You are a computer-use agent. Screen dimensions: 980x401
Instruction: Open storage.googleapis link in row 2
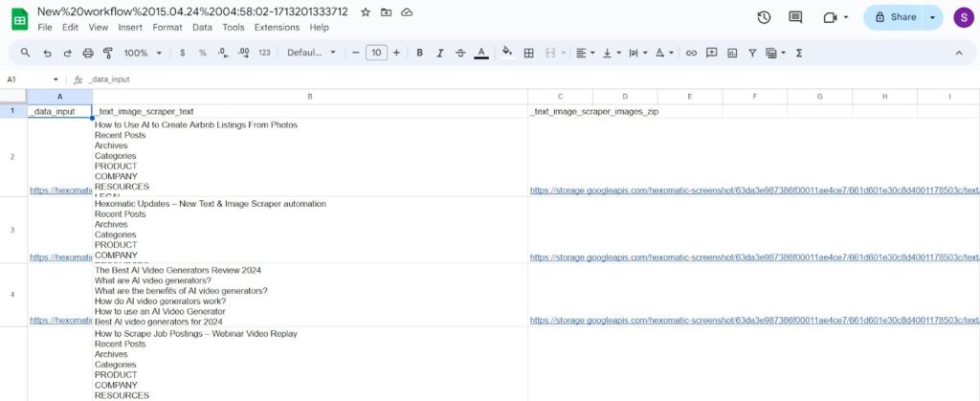tap(754, 190)
